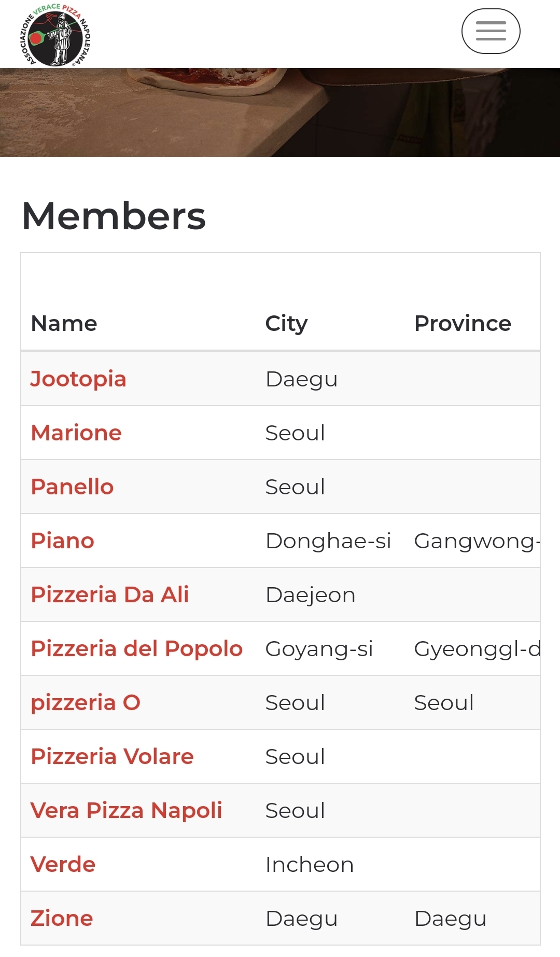Open the Marione member page
Viewport: 560px width, 957px height.
76,433
